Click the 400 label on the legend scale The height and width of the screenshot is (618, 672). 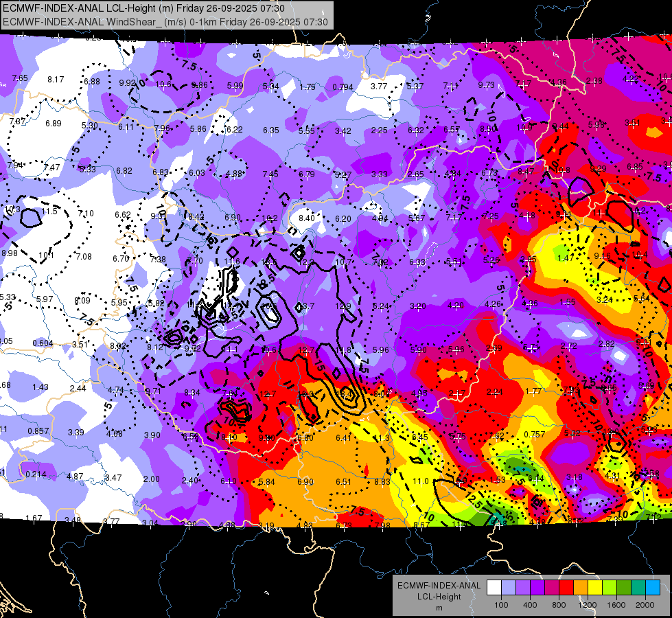(x=530, y=605)
